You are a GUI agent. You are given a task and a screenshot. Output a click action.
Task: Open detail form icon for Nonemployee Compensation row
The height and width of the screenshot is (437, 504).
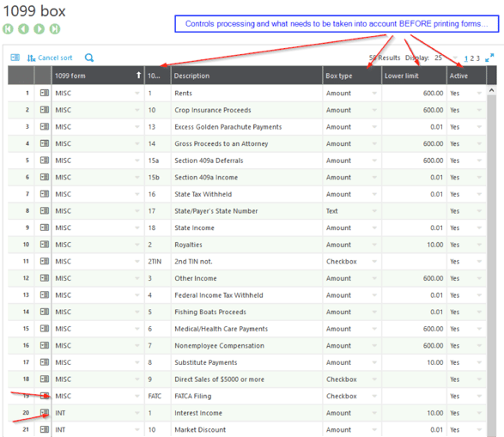pyautogui.click(x=45, y=345)
